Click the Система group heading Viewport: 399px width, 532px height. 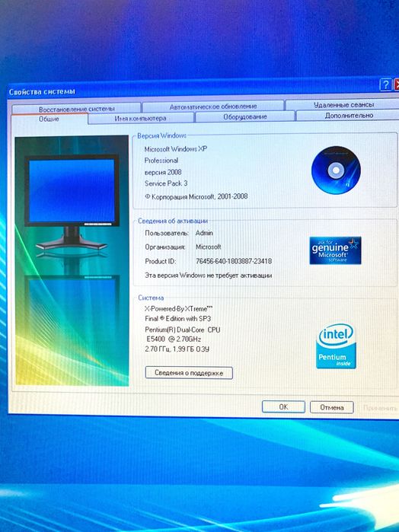(151, 298)
